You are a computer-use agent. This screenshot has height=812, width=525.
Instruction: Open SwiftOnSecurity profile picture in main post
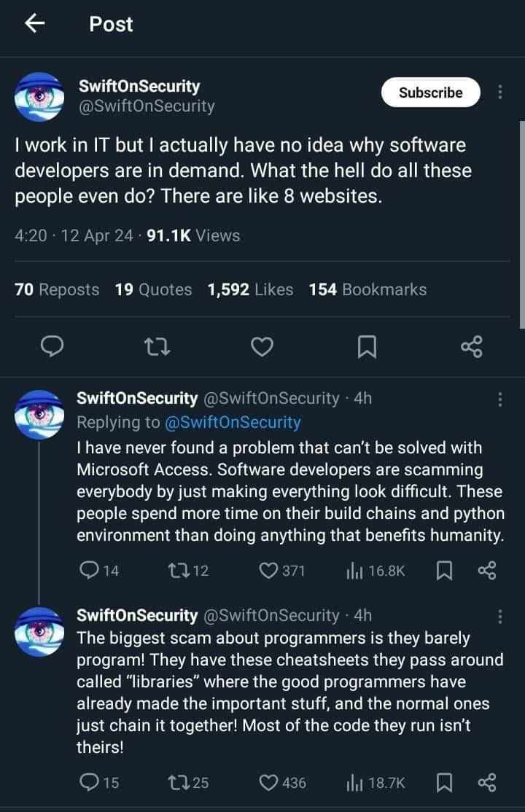(39, 96)
